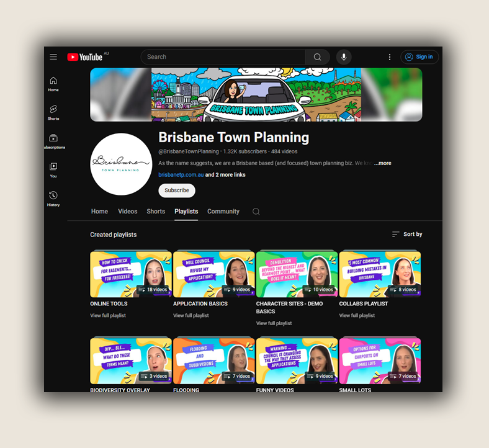The height and width of the screenshot is (448, 489).
Task: Open the You section in sidebar
Action: [x=53, y=170]
